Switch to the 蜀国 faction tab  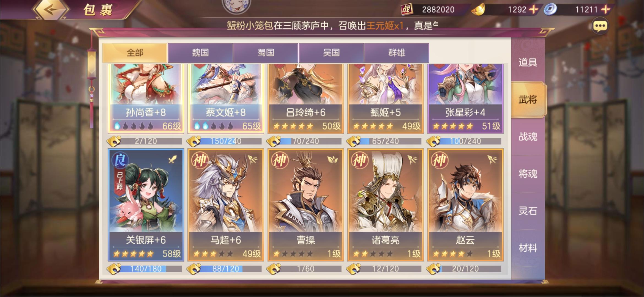[x=266, y=53]
